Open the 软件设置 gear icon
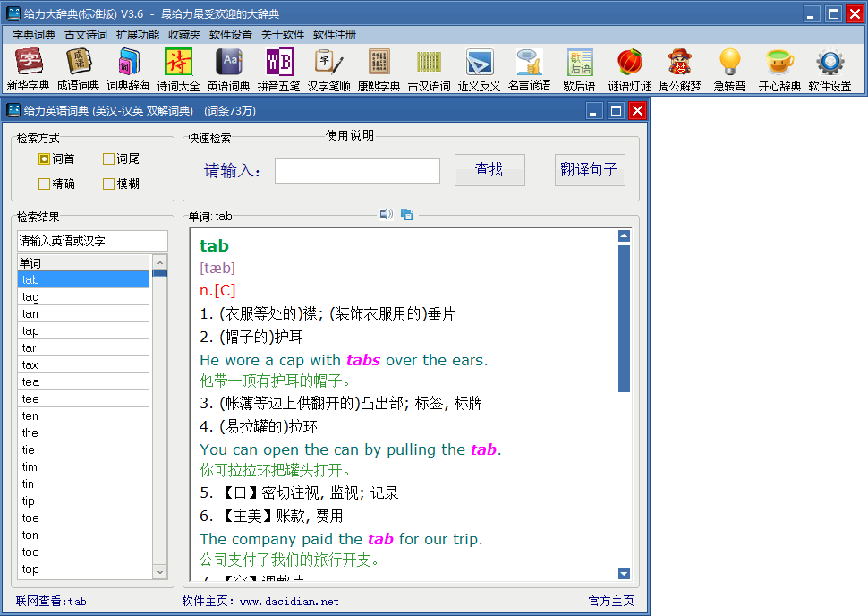 pyautogui.click(x=830, y=63)
